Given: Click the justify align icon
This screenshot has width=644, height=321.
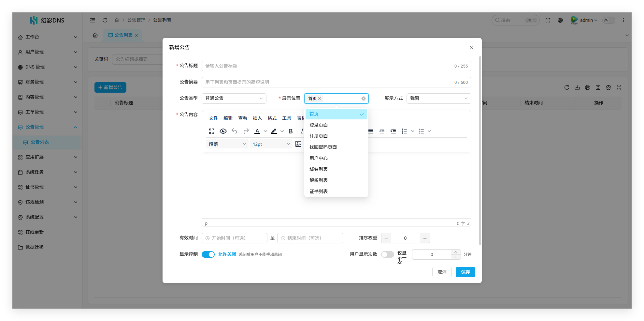Looking at the screenshot, I should tap(371, 131).
